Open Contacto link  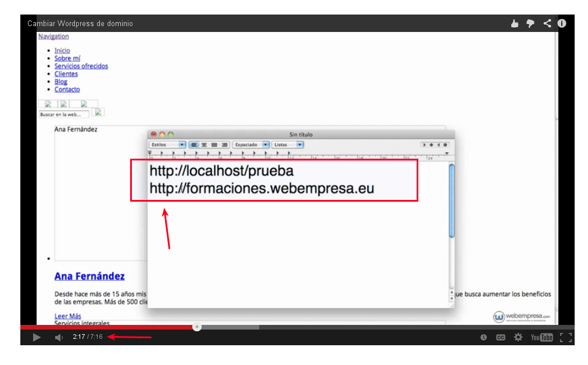[67, 90]
